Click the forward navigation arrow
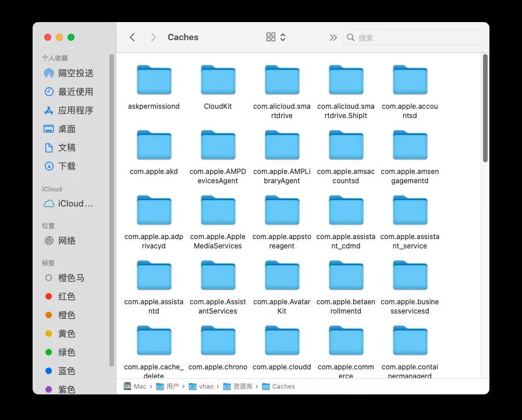 click(153, 37)
